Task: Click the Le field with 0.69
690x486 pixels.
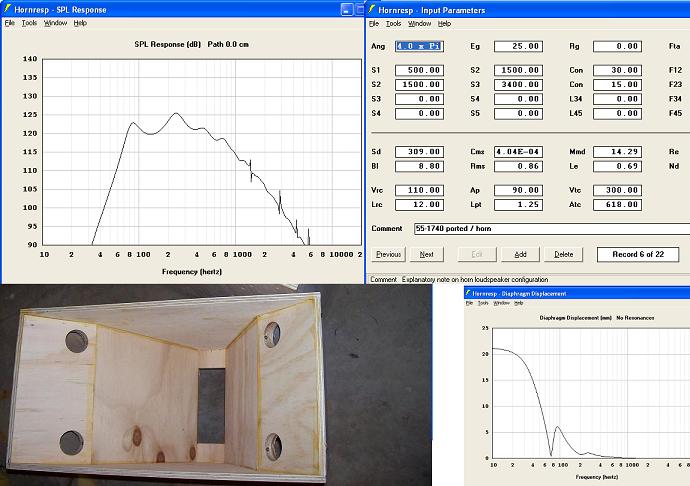Action: (617, 166)
